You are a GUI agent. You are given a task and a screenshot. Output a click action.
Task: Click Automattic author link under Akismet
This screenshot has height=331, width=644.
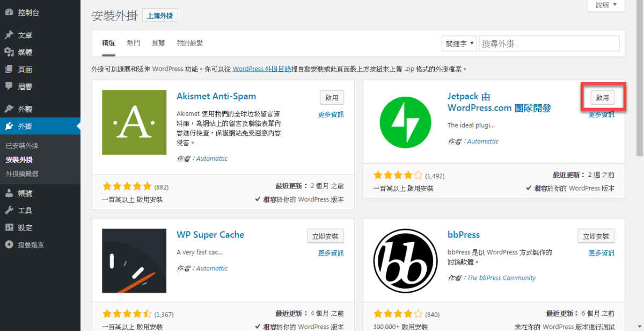[212, 159]
